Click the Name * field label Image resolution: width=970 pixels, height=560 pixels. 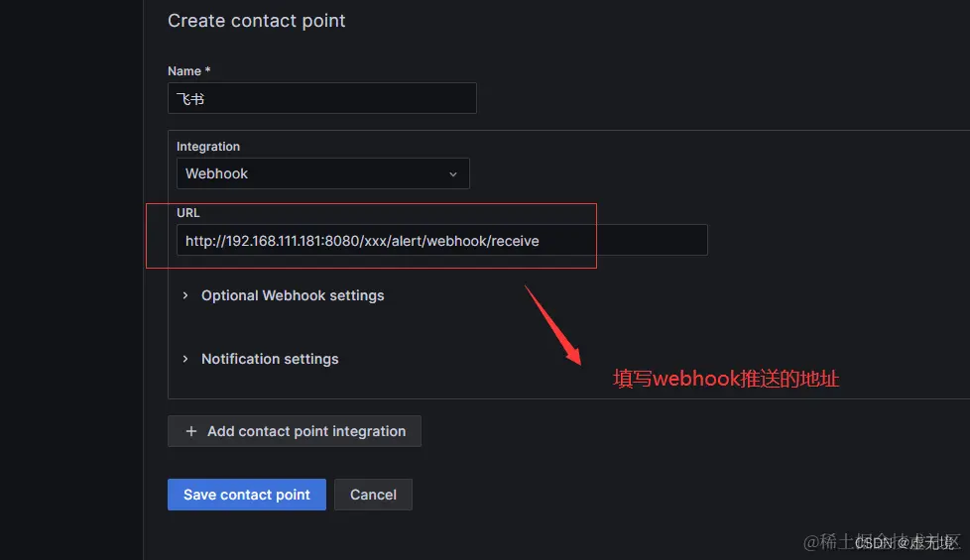tap(189, 71)
